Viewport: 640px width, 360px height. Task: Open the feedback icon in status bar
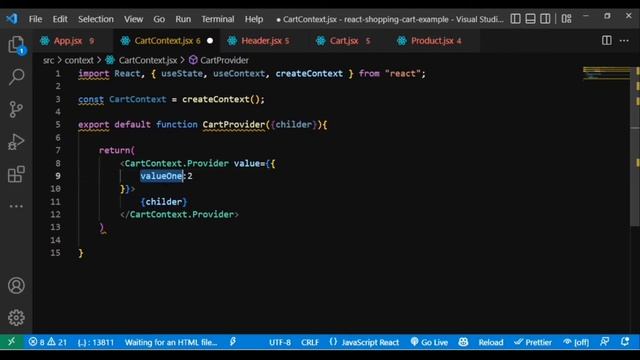pos(604,342)
